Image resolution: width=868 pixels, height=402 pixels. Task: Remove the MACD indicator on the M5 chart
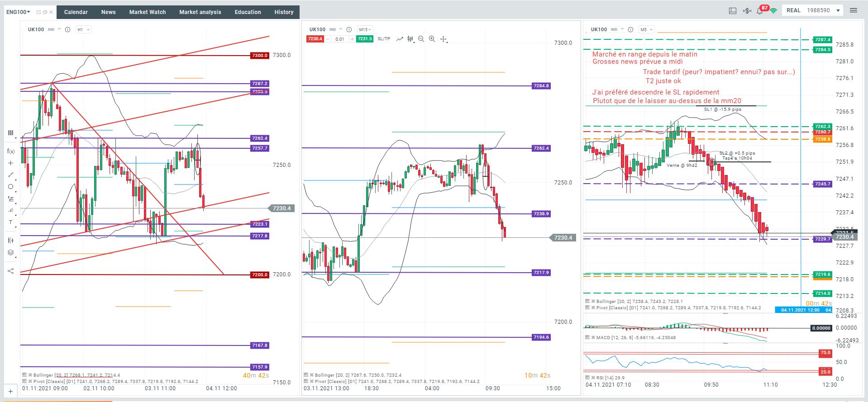[x=593, y=337]
